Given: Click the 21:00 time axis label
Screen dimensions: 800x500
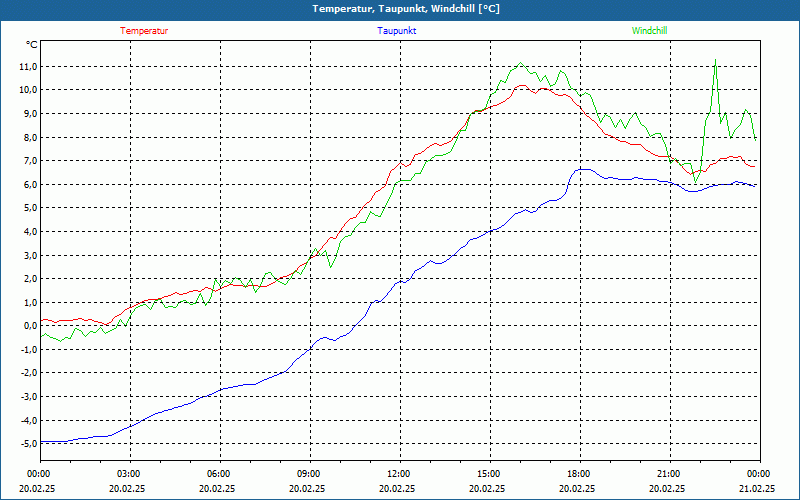Looking at the screenshot, I should point(670,473).
